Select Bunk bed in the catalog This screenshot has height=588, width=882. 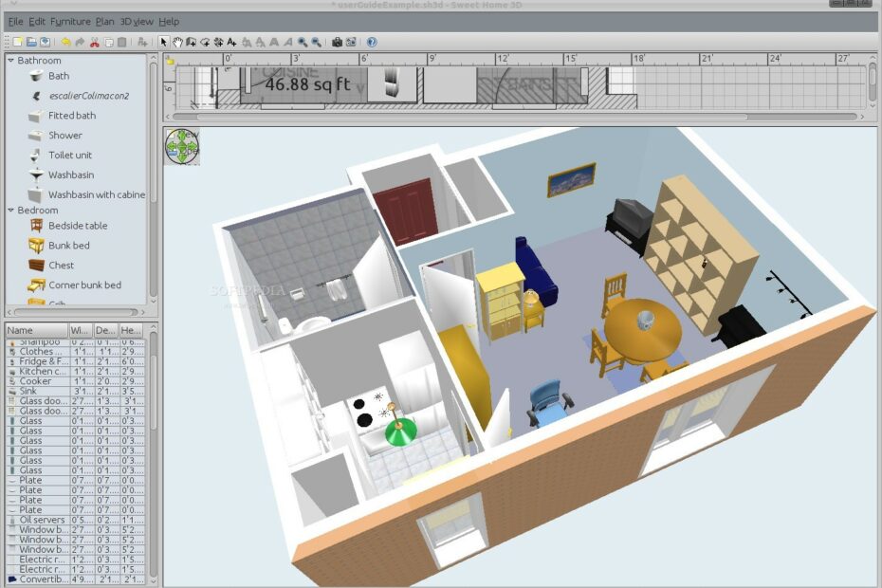68,246
